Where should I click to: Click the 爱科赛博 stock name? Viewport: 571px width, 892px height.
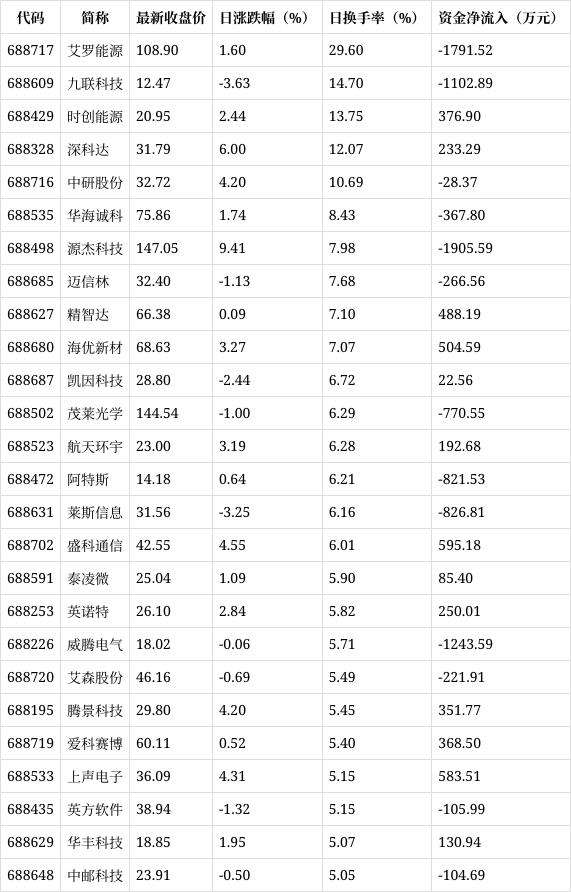point(95,743)
